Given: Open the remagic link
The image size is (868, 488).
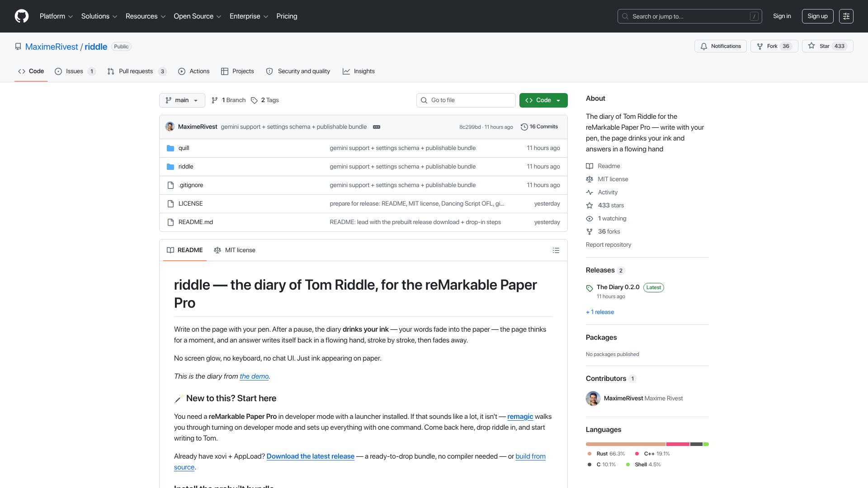Looking at the screenshot, I should pos(520,417).
